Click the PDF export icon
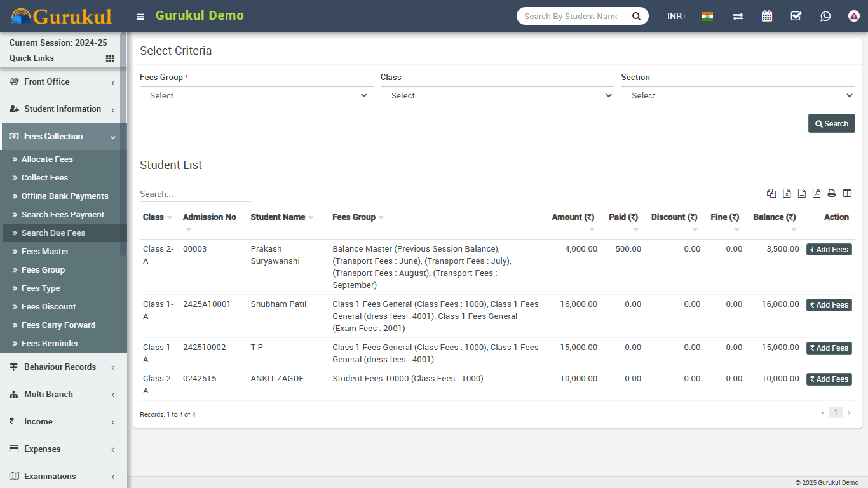868x488 pixels. coord(817,193)
